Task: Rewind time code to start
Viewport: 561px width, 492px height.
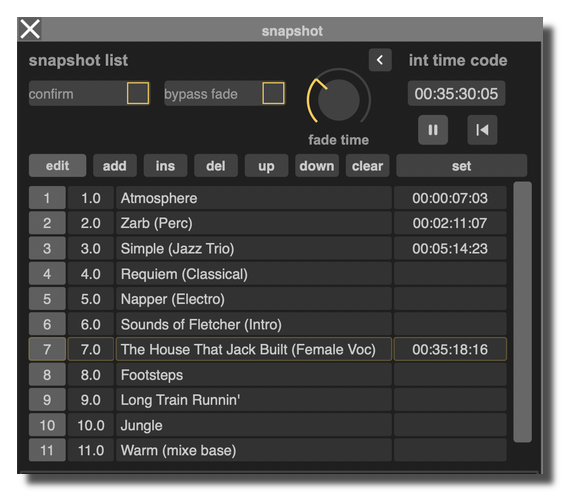Action: [482, 130]
